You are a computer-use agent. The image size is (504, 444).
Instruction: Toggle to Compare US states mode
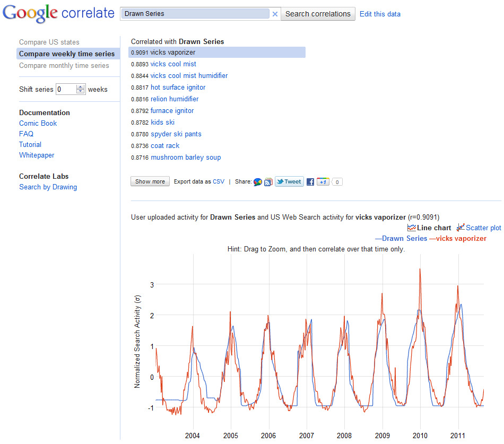(49, 42)
